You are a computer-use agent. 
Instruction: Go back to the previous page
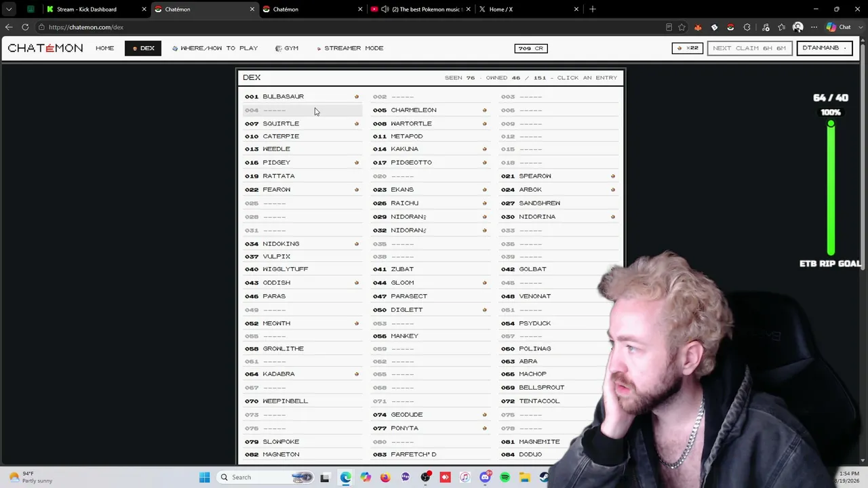[x=9, y=27]
